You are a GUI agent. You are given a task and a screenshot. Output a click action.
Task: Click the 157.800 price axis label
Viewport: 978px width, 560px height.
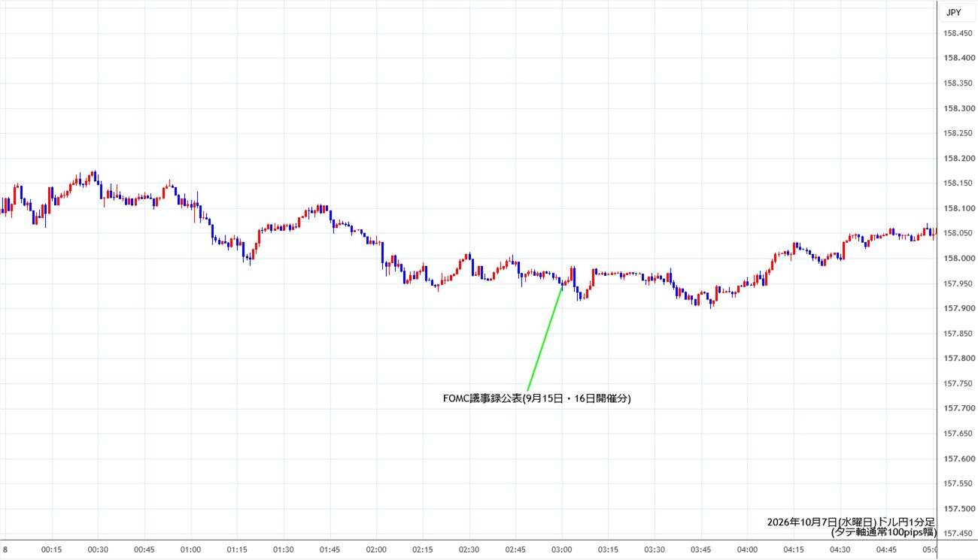tap(958, 359)
